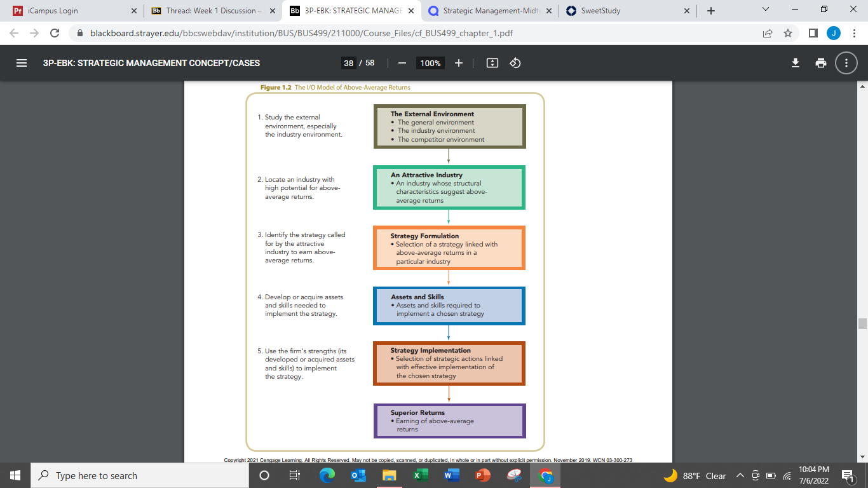Open the PDF viewer sidebar menu
The image size is (868, 488).
(x=22, y=63)
